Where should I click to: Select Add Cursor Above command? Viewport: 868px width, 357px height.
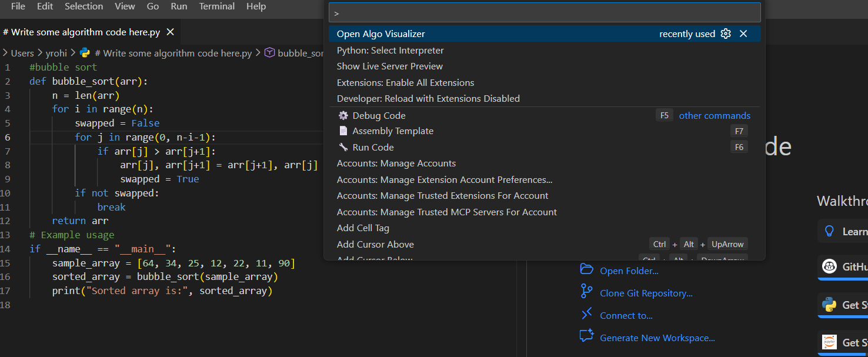pyautogui.click(x=545, y=245)
